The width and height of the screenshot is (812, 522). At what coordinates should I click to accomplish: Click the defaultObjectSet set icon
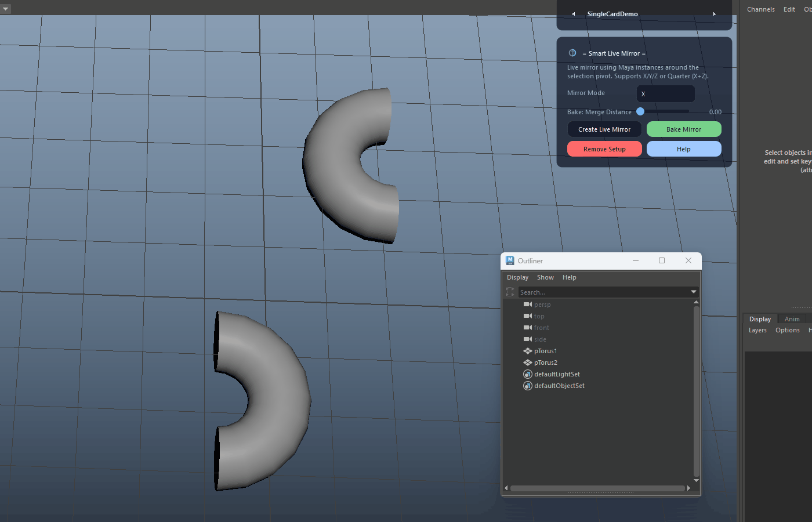coord(528,386)
